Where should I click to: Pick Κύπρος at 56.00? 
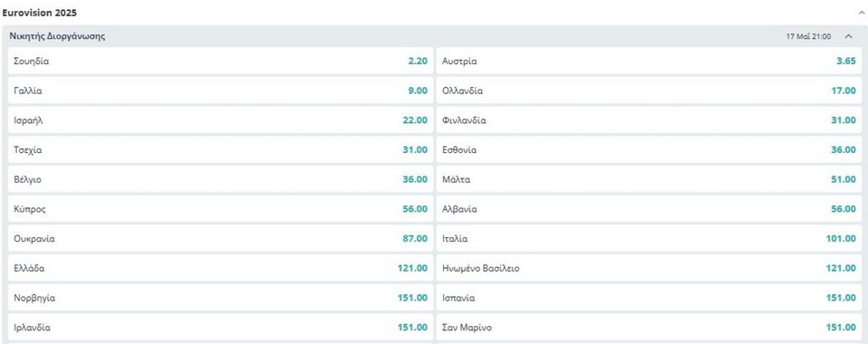[x=221, y=209]
